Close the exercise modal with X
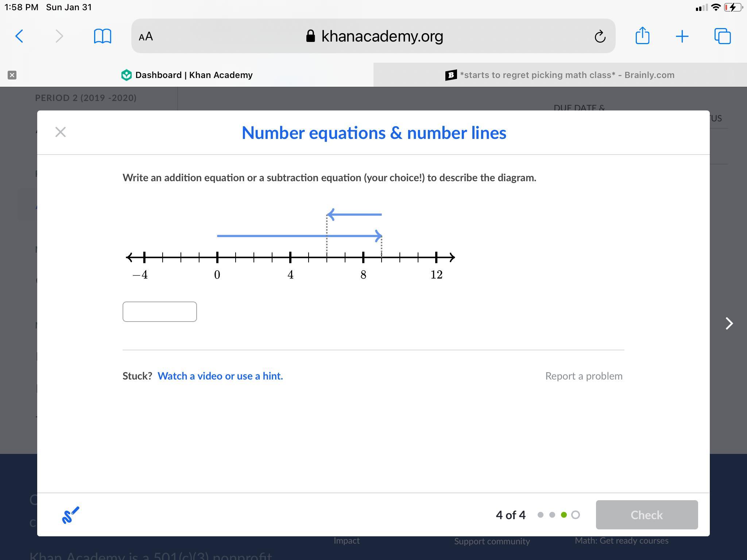 click(x=61, y=132)
